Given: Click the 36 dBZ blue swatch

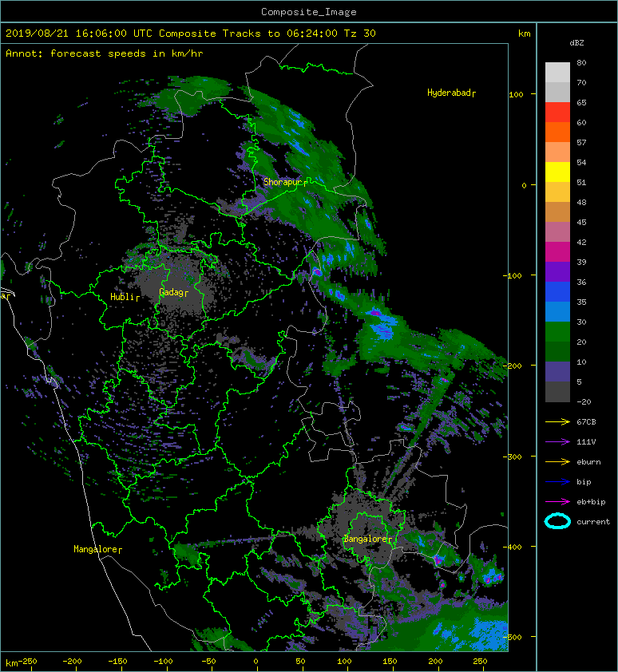Looking at the screenshot, I should pos(557,291).
